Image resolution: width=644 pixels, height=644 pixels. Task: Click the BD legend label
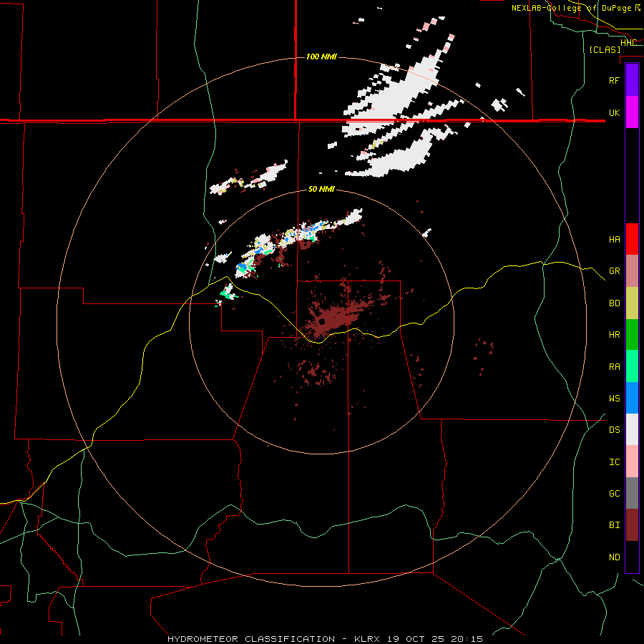tap(615, 303)
